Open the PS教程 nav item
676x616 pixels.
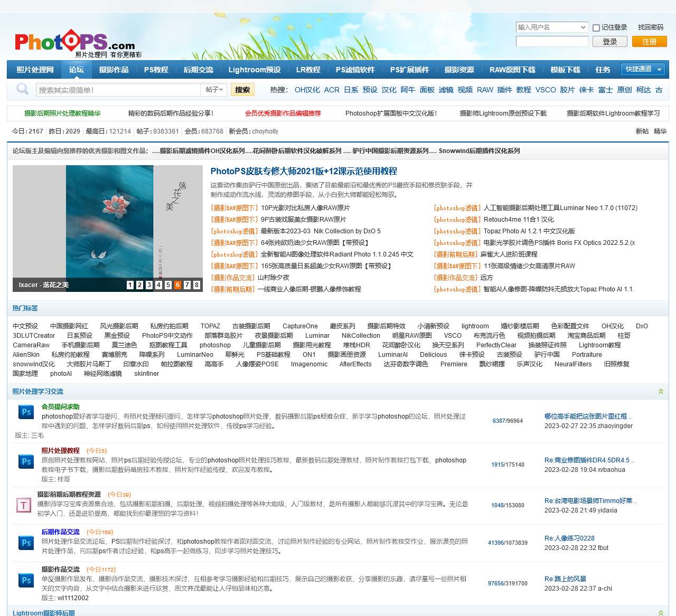tap(156, 70)
